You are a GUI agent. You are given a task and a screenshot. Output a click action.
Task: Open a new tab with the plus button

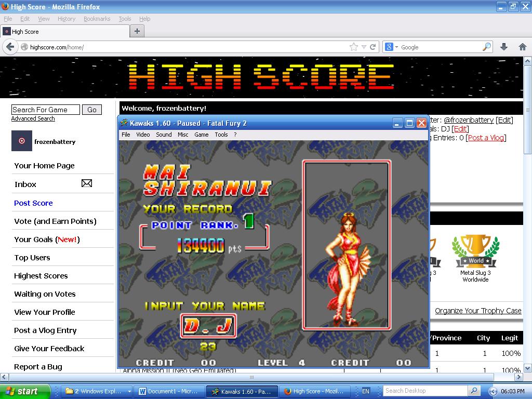tap(137, 31)
